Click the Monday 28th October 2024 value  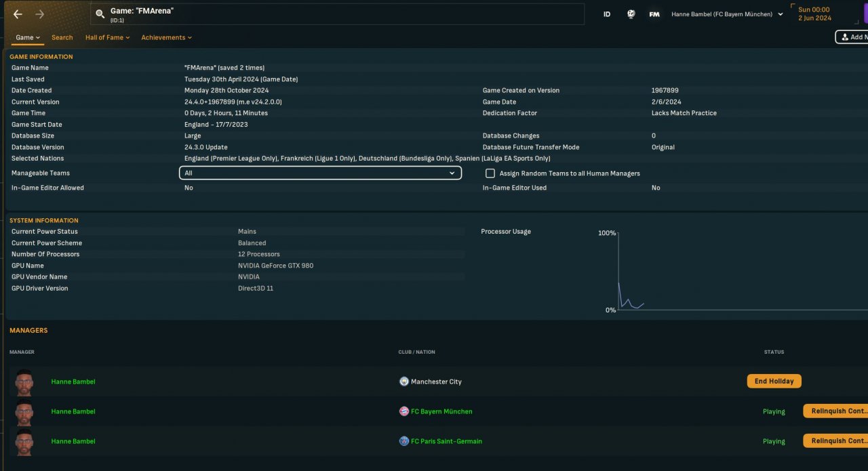[x=226, y=91]
